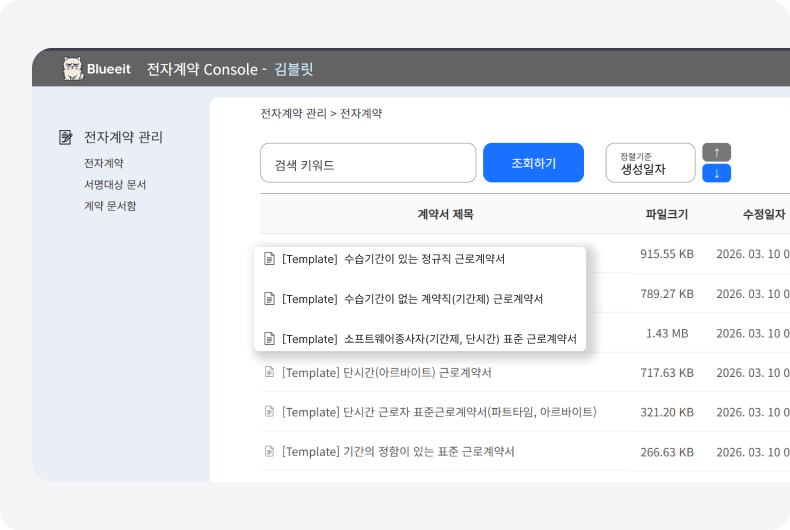Click document icon beside 소프트웨어종사자 표준 근로계약서
The height and width of the screenshot is (530, 790).
point(268,339)
